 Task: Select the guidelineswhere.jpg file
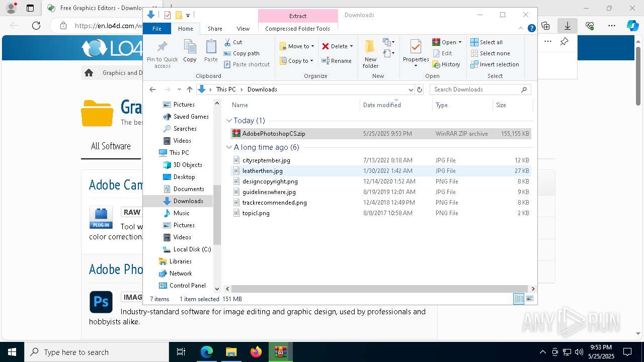[381, 192]
